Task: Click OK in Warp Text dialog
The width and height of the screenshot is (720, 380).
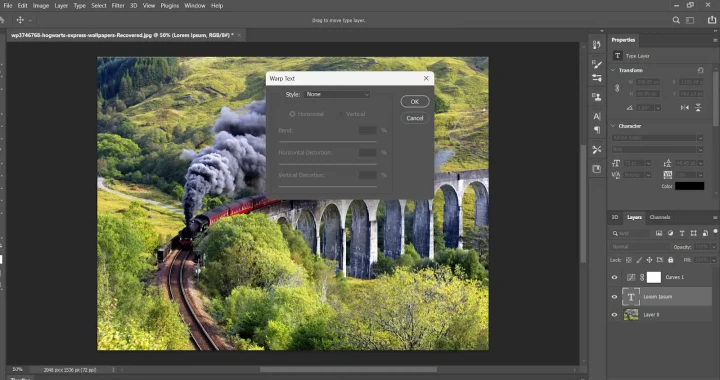Action: point(415,101)
